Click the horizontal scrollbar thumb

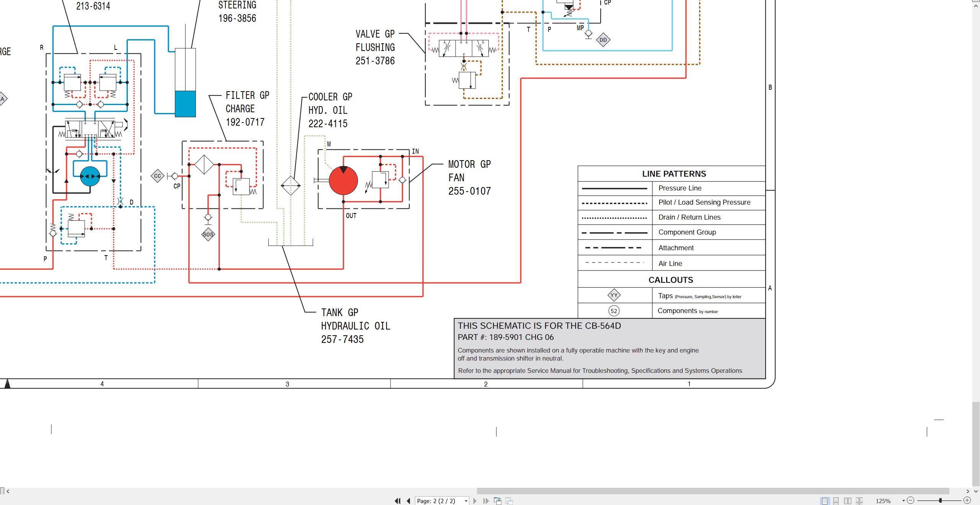(x=713, y=491)
